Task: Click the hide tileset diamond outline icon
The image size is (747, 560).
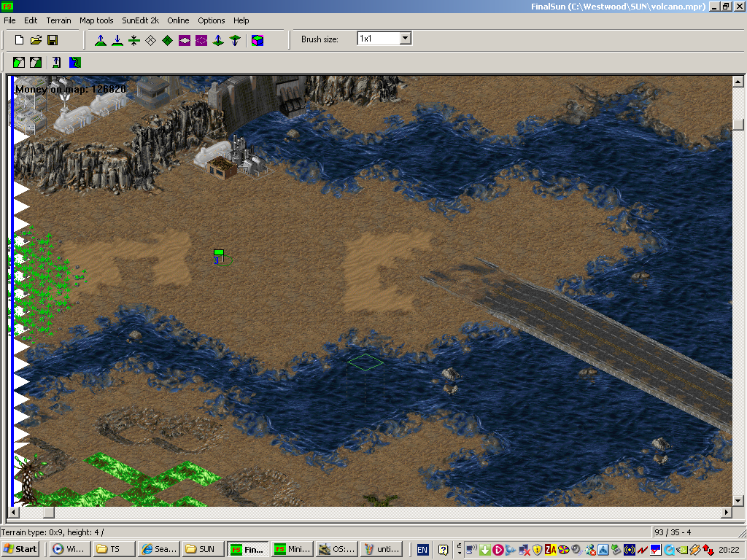Action: point(150,41)
